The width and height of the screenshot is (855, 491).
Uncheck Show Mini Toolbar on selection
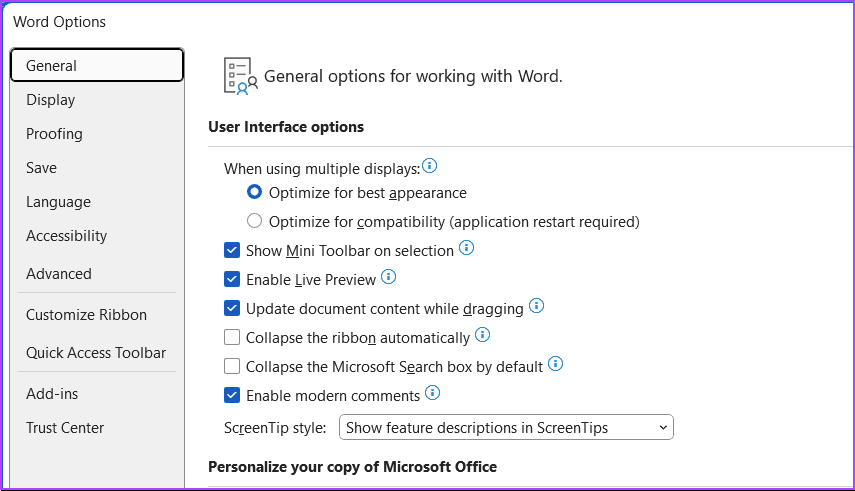pyautogui.click(x=232, y=251)
